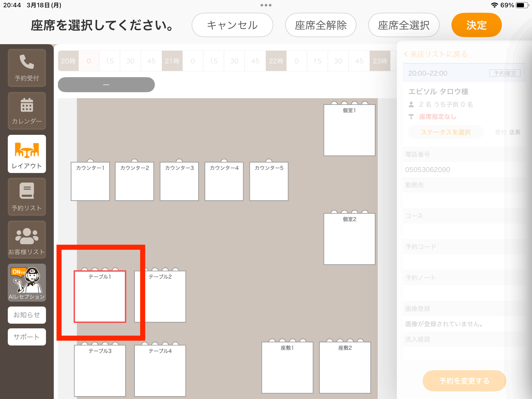Jump to 20時 on timeline
The width and height of the screenshot is (532, 399).
coord(68,61)
